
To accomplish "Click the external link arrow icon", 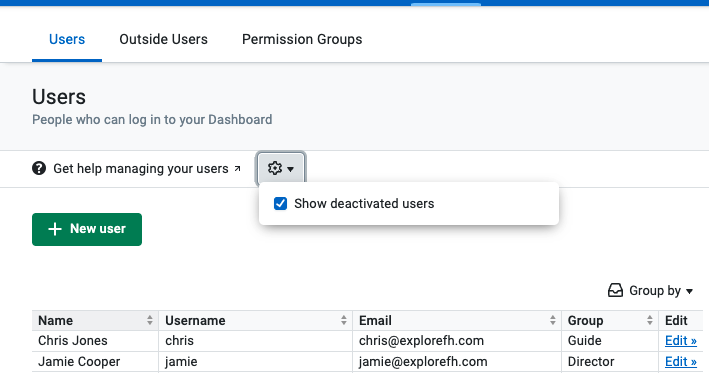I will pyautogui.click(x=237, y=169).
